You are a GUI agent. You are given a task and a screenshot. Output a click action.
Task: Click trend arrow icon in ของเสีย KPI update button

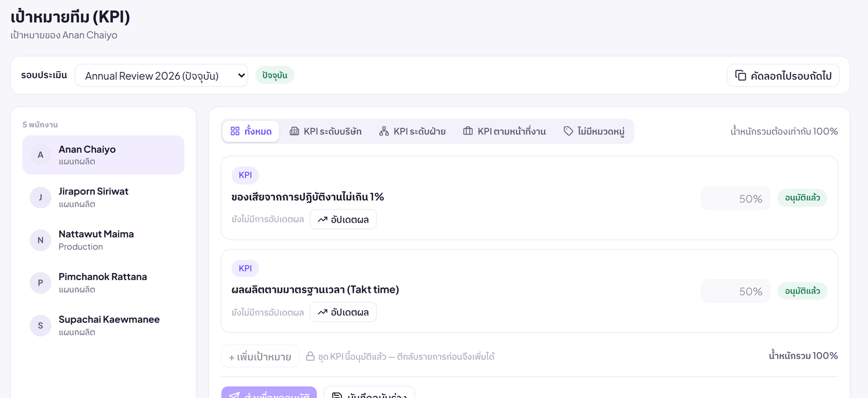pyautogui.click(x=322, y=220)
